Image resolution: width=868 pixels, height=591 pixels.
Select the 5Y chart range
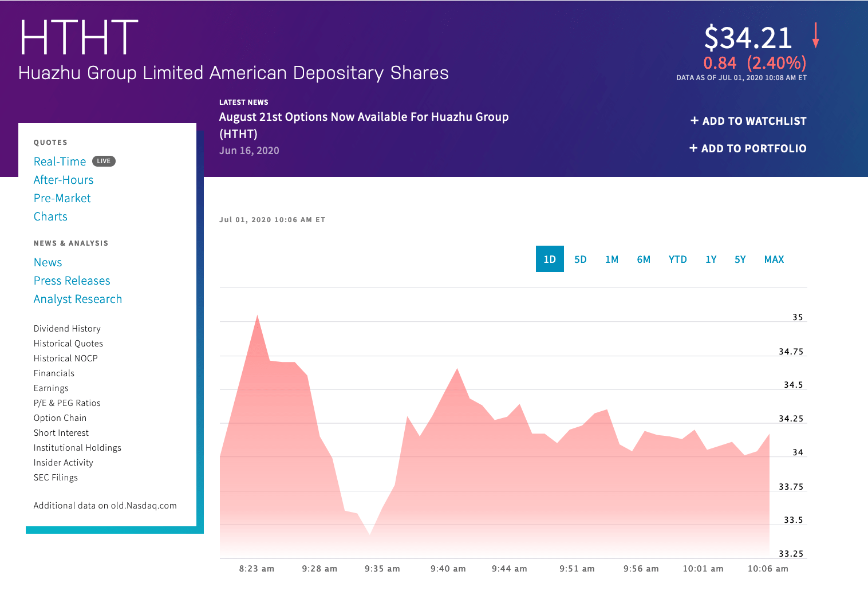point(740,259)
